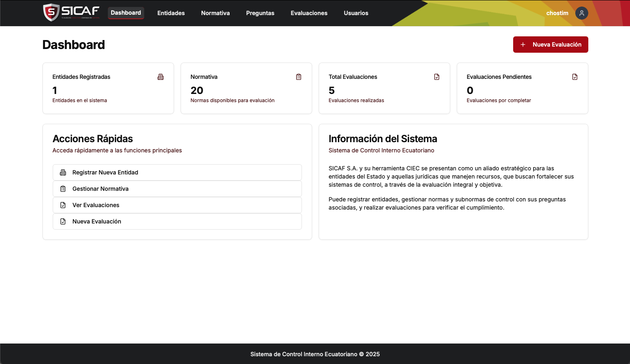The height and width of the screenshot is (364, 630).
Task: Click the clipboard icon in Normativa card
Action: click(x=299, y=77)
